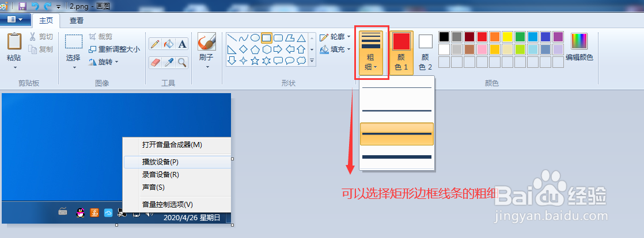
Task: Open the 粗细 (Size) dropdown
Action: 371,53
